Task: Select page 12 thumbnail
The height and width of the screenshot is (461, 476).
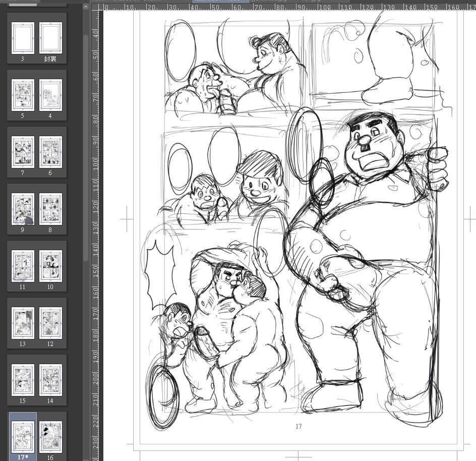Action: coord(50,323)
